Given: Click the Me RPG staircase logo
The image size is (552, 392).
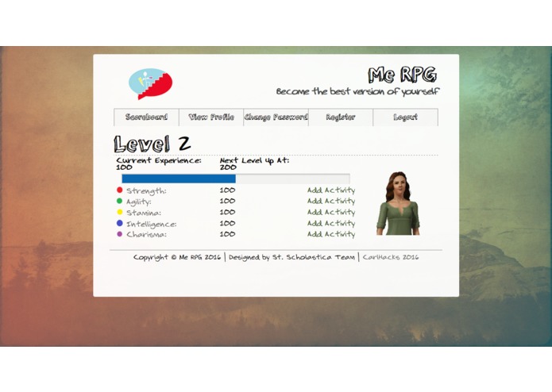Looking at the screenshot, I should point(151,84).
